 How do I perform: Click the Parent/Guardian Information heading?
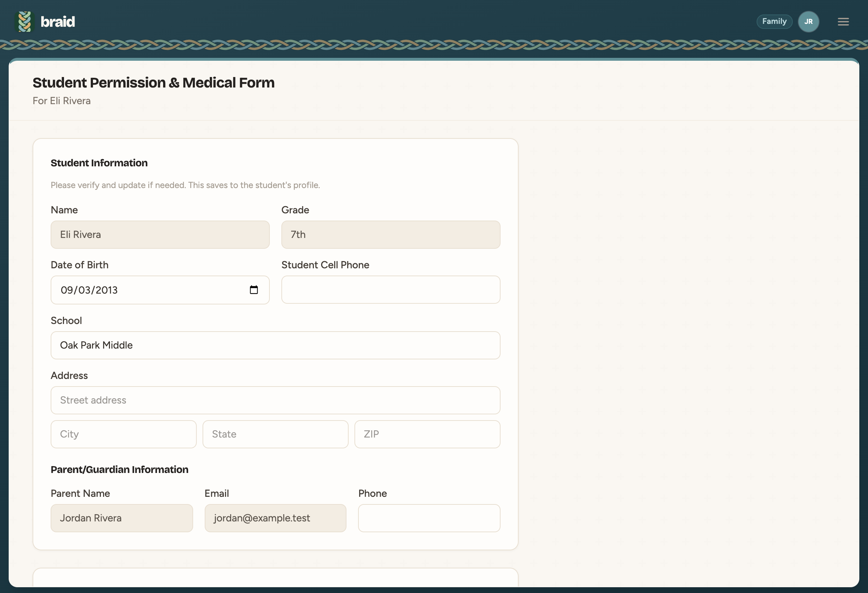point(119,469)
